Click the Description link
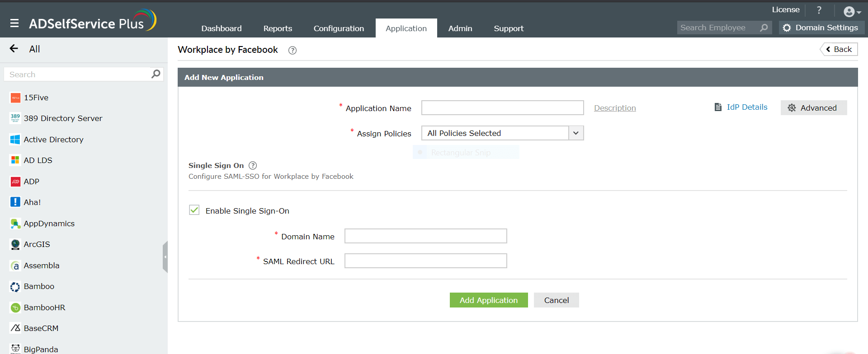 tap(614, 108)
